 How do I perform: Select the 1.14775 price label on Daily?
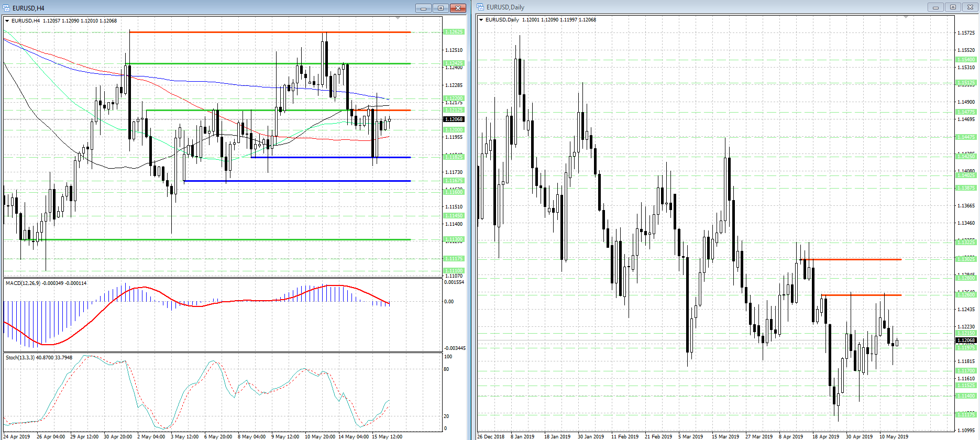(x=966, y=112)
